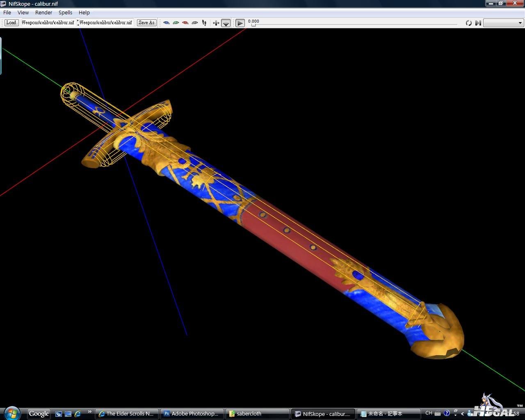Switch to the Notepad 未命名 taskbar button
The height and width of the screenshot is (420, 525).
click(388, 414)
